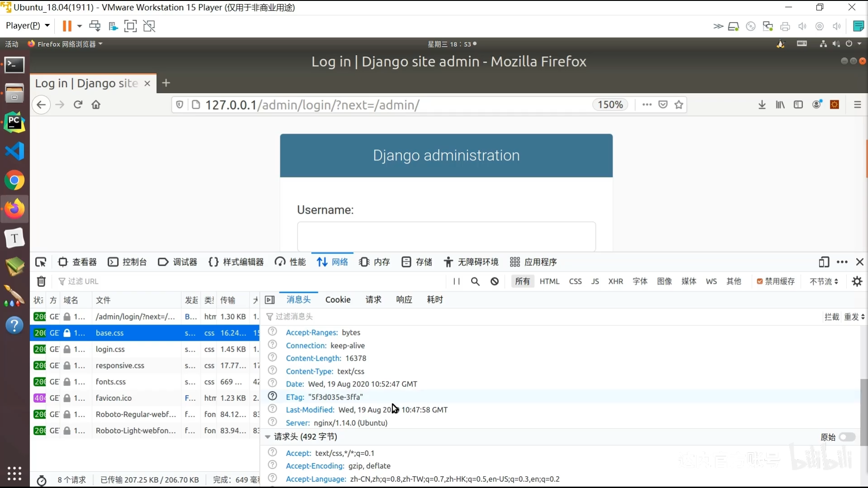
Task: Open throttling dropdown
Action: click(824, 282)
